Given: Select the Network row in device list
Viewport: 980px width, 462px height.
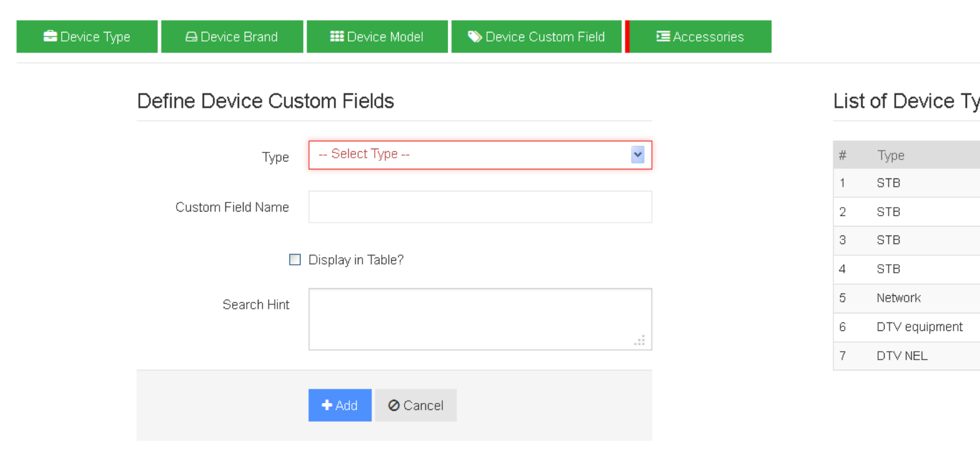Looking at the screenshot, I should pos(905,298).
